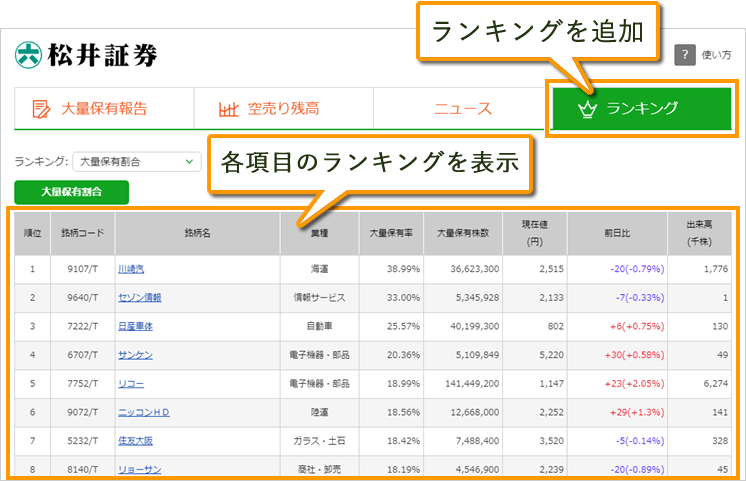This screenshot has height=481, width=746.
Task: Click the 陸運 industry cell
Action: tap(319, 412)
